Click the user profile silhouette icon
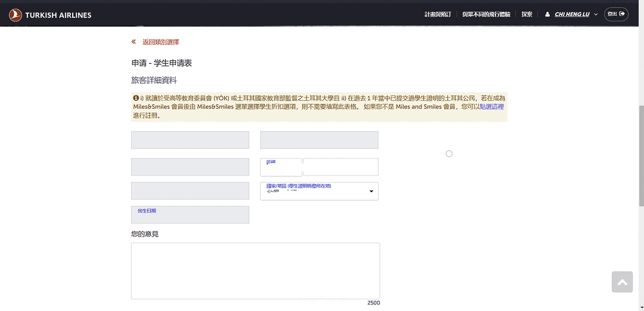The height and width of the screenshot is (311, 644). [547, 14]
